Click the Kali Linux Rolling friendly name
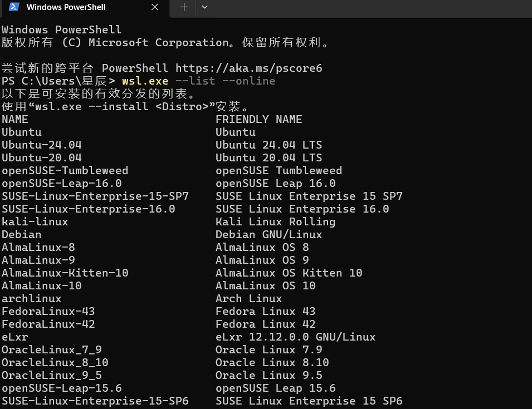This screenshot has width=532, height=409. tap(275, 221)
